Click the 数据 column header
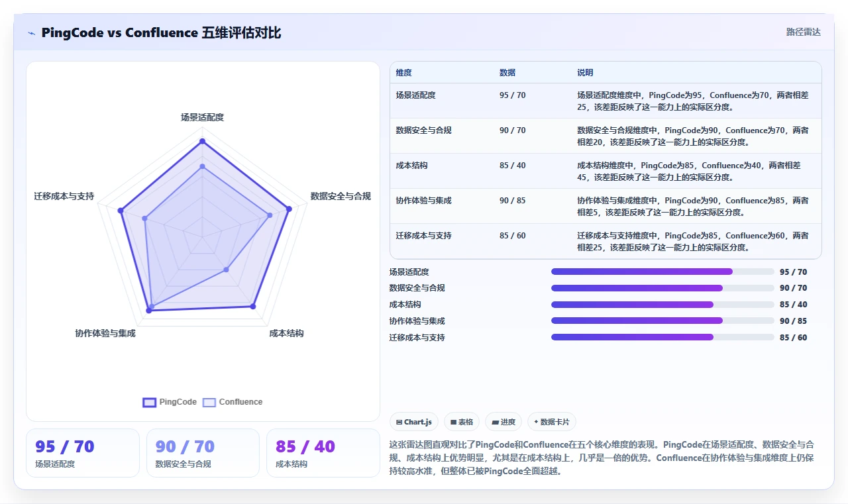The width and height of the screenshot is (848, 504). [507, 73]
